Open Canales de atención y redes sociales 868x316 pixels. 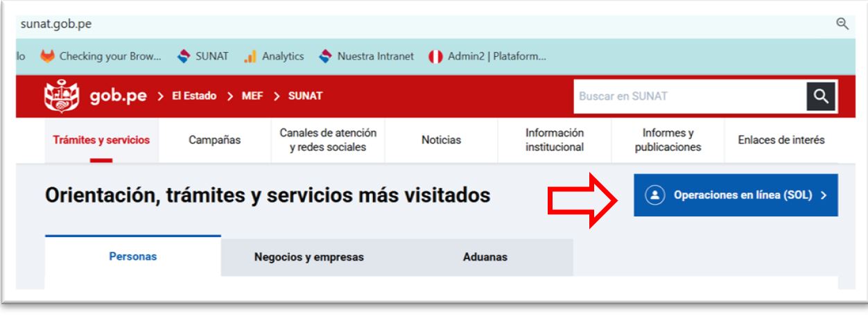328,140
